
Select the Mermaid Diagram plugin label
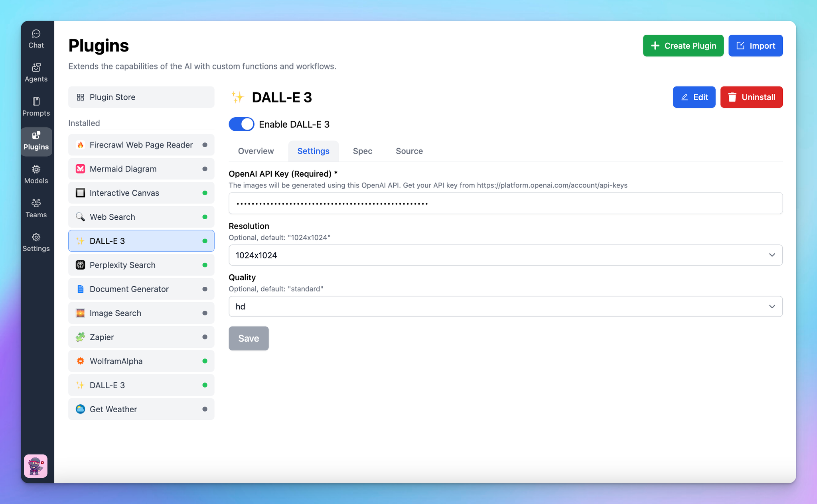click(123, 169)
